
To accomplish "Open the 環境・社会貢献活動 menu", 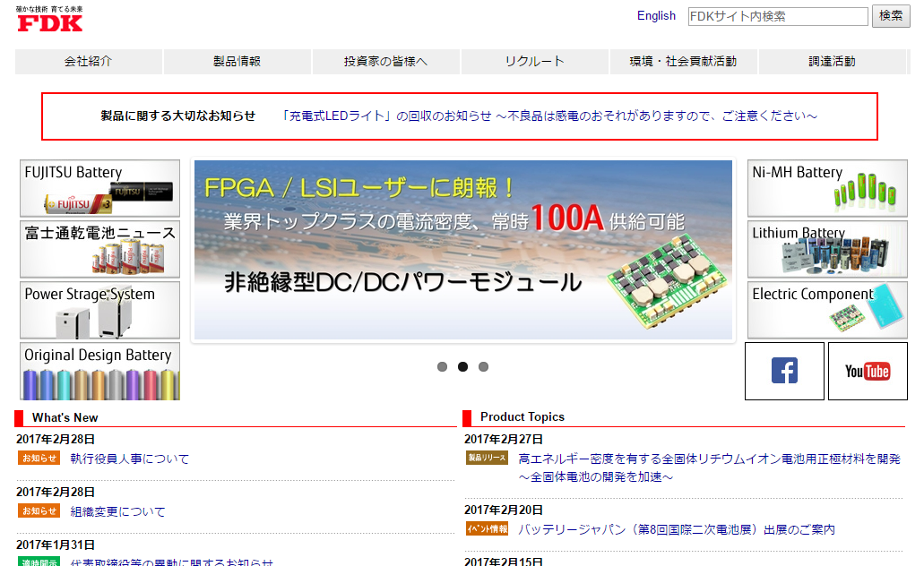I will tap(683, 61).
